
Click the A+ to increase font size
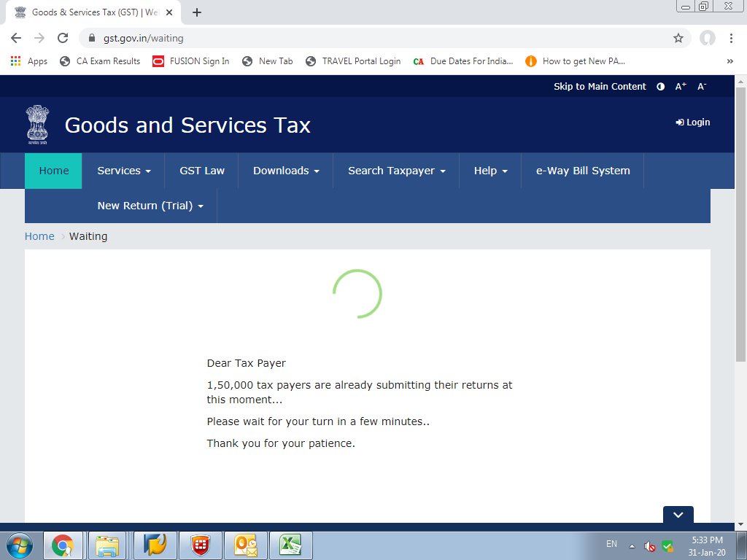(x=680, y=86)
